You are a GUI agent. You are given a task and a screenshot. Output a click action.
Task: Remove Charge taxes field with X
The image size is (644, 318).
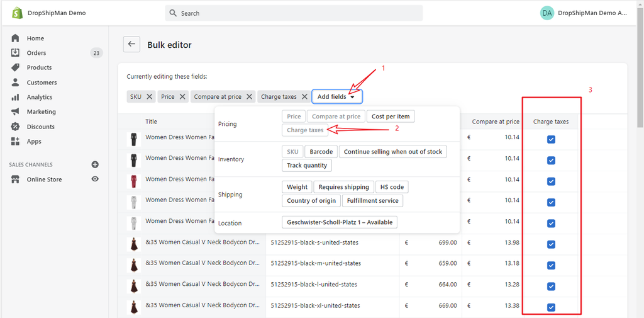[304, 97]
